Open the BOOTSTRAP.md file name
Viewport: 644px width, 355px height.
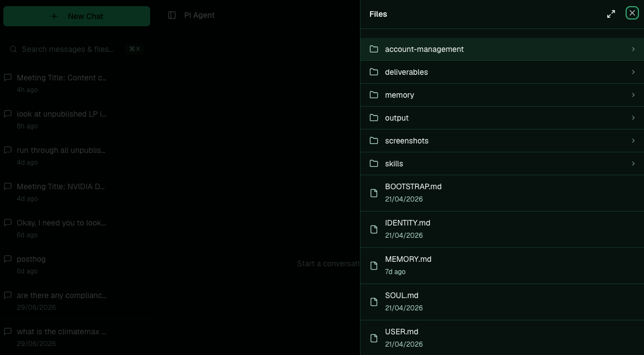[x=413, y=186]
